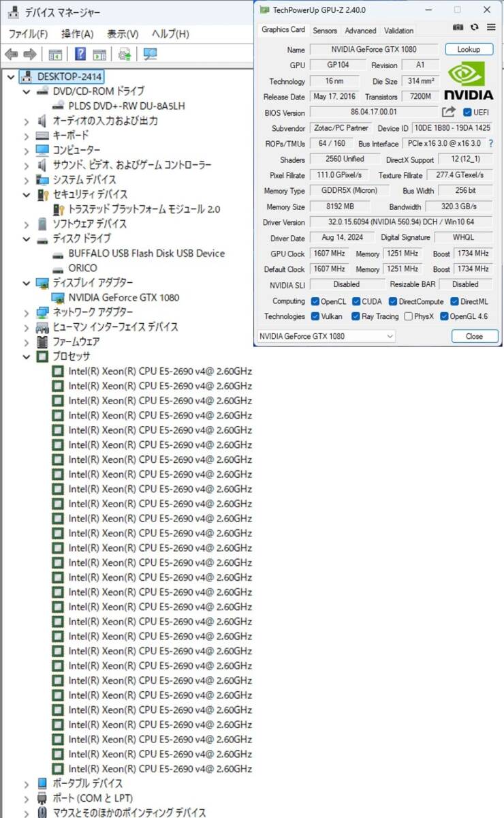Click the DESKTOP-2414 computer icon
The width and height of the screenshot is (504, 818).
click(27, 76)
